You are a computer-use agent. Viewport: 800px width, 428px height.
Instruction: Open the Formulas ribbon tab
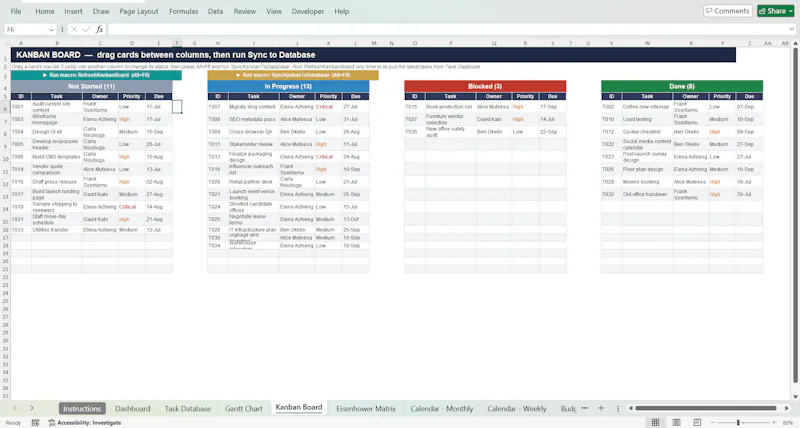click(x=184, y=11)
